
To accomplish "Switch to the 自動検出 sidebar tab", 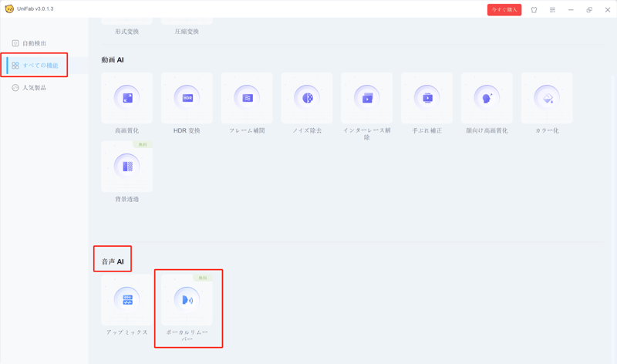I will click(x=34, y=43).
